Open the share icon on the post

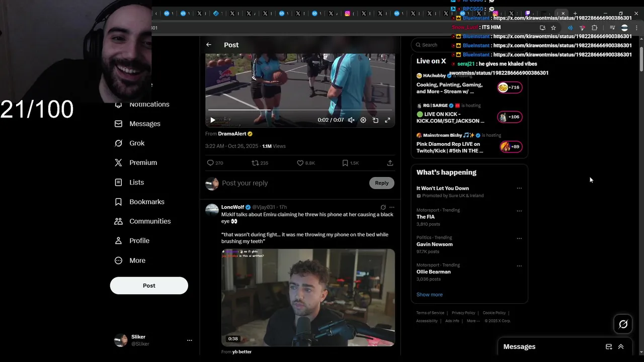pyautogui.click(x=390, y=163)
